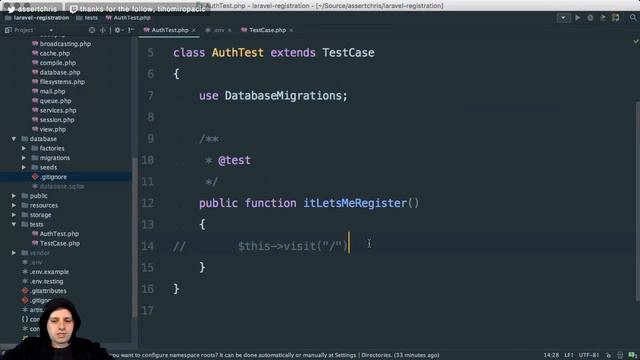The width and height of the screenshot is (640, 360).
Task: Click the migrations folder icon
Action: (x=35, y=158)
